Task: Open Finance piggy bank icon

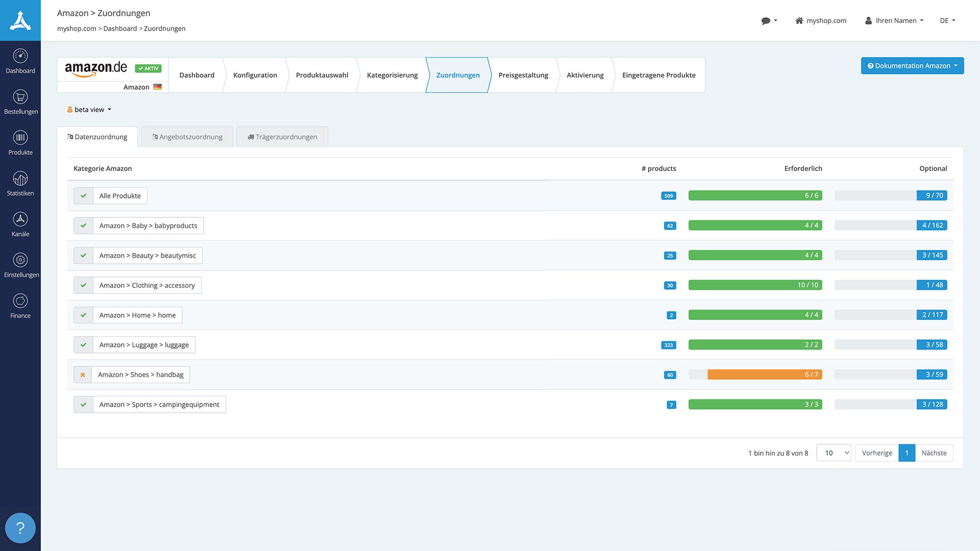Action: tap(20, 301)
